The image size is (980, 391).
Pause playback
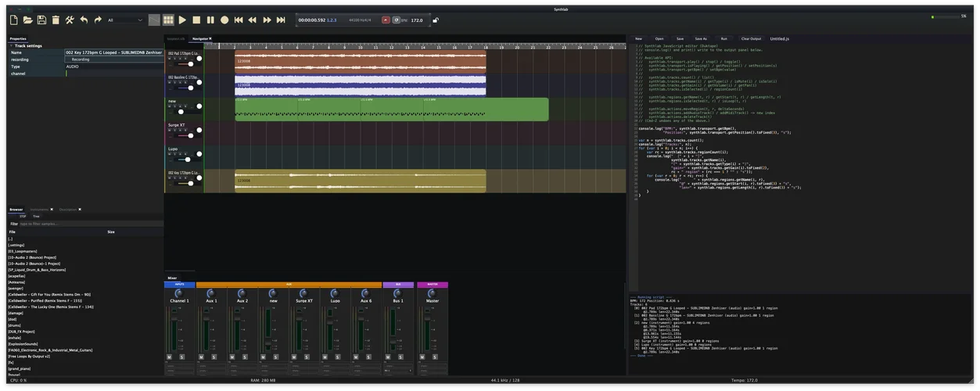[210, 20]
